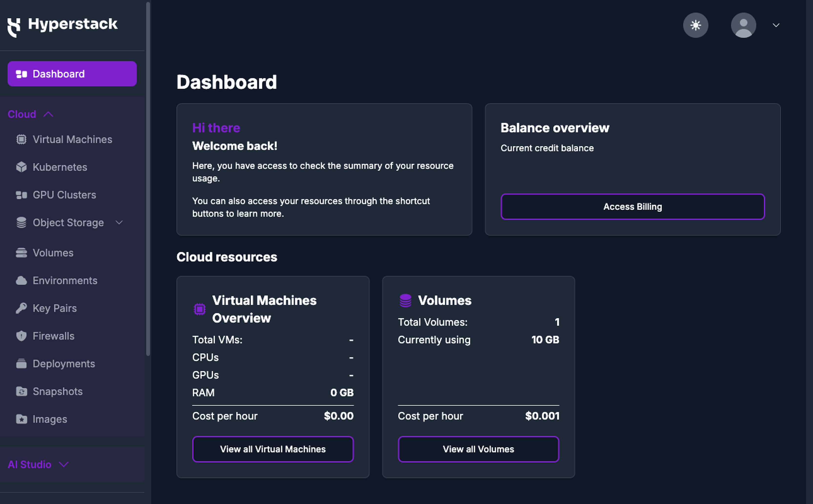
Task: Click "Welcome back!" heading
Action: tap(235, 146)
